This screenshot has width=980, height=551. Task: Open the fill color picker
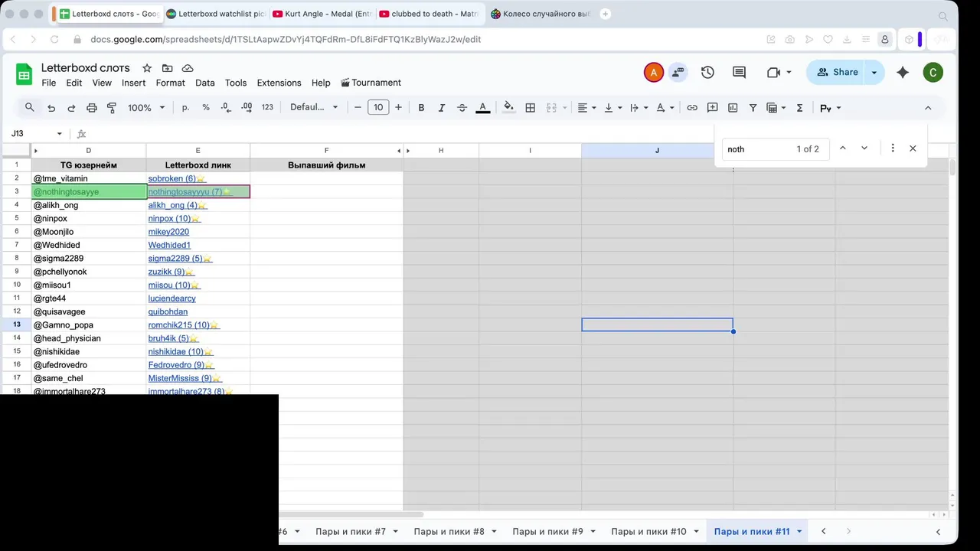click(x=509, y=108)
